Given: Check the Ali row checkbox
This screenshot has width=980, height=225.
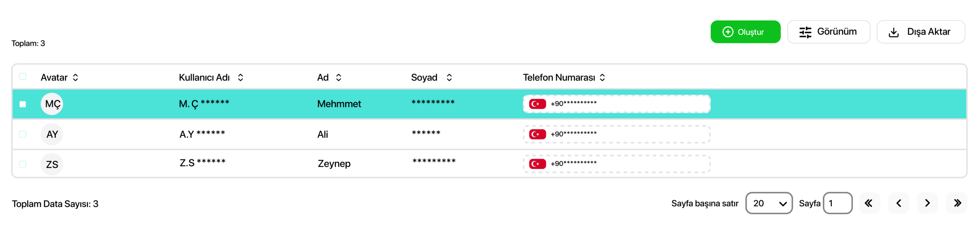Looking at the screenshot, I should point(23,134).
